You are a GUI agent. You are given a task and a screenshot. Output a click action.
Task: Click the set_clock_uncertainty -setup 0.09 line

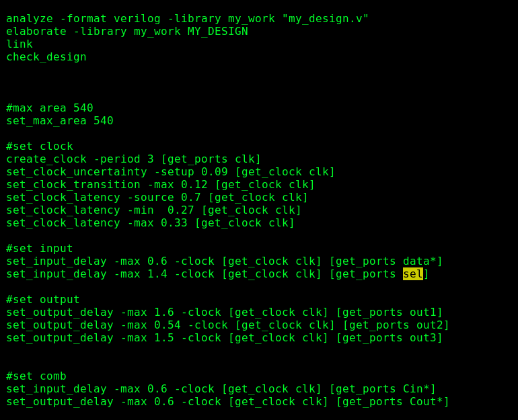click(x=170, y=172)
